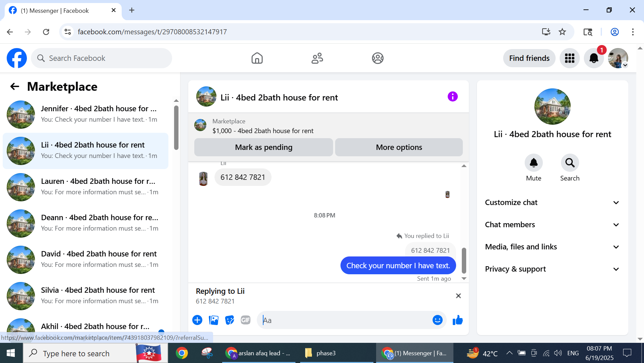Go back using Marketplace back arrow
This screenshot has height=363, width=644.
(x=15, y=86)
